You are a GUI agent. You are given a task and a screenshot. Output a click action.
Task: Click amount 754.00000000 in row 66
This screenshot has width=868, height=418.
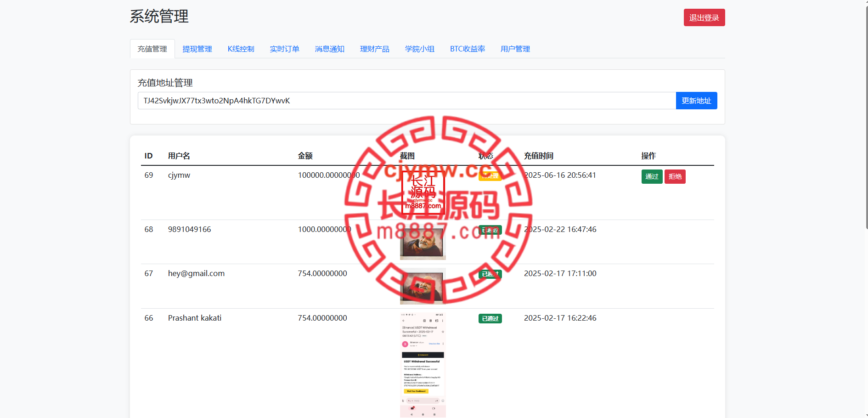click(322, 318)
